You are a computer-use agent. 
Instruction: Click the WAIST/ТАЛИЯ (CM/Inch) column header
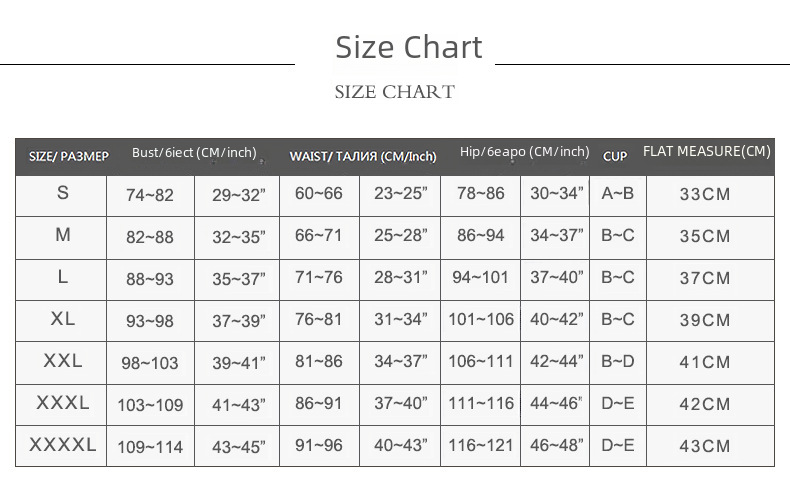[362, 156]
